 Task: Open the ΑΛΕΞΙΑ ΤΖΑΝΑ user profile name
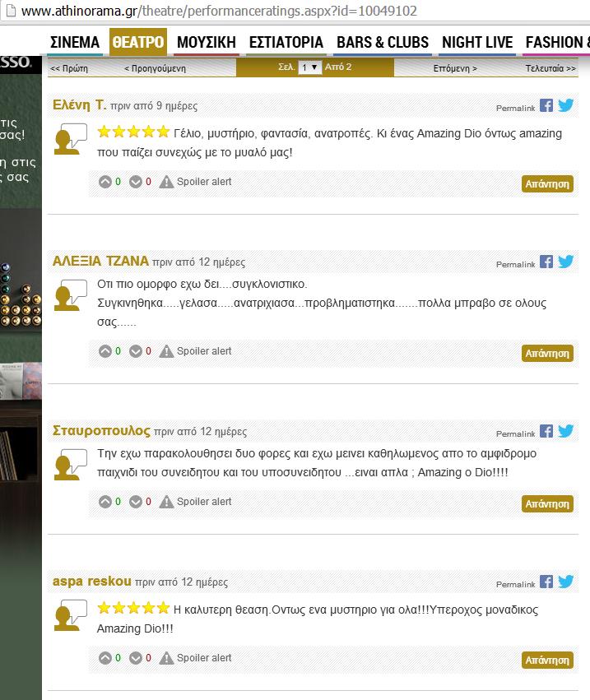point(100,261)
